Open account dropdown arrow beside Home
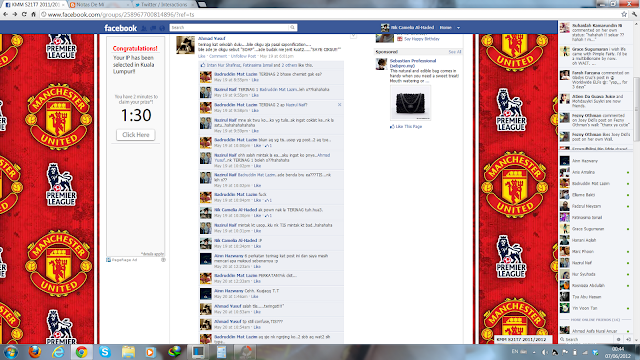640x360 pixels. [x=458, y=28]
